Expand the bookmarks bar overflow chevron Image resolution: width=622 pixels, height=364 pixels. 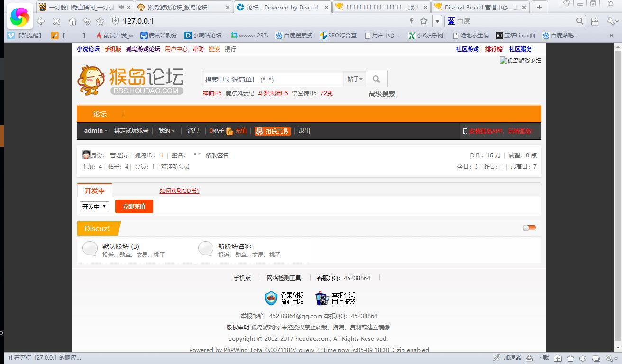[612, 36]
